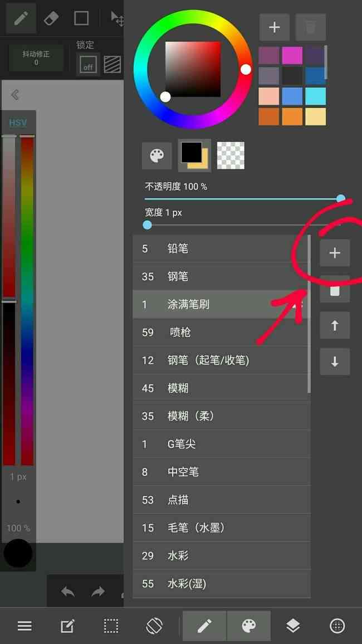Viewport: 362px width, 644px height.
Task: Open the grid circle icon in bottom bar
Action: click(x=337, y=626)
